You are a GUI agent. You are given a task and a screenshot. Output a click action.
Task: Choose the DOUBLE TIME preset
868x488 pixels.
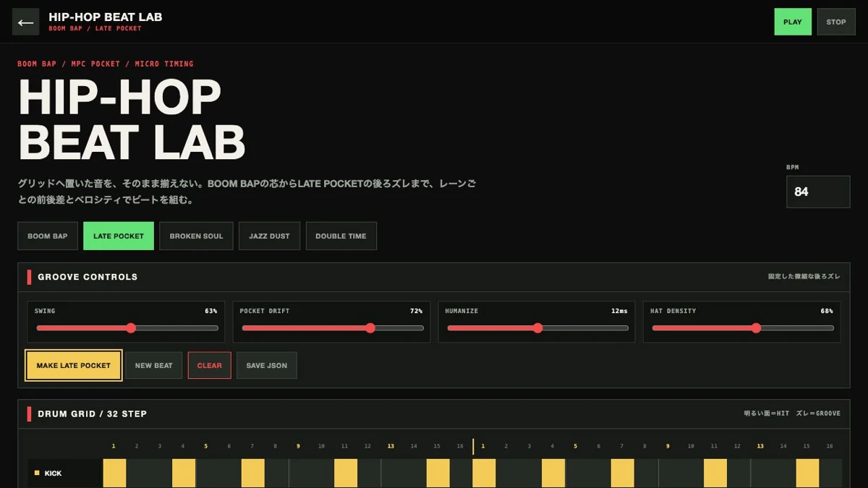coord(341,236)
